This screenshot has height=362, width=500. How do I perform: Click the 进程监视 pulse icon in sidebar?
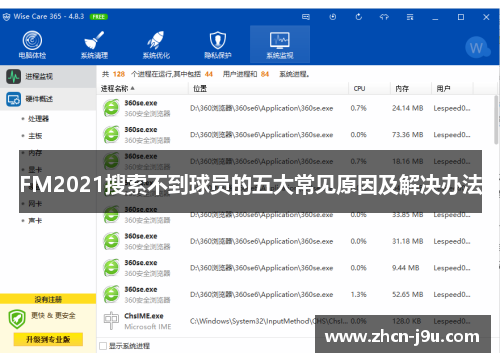14,76
